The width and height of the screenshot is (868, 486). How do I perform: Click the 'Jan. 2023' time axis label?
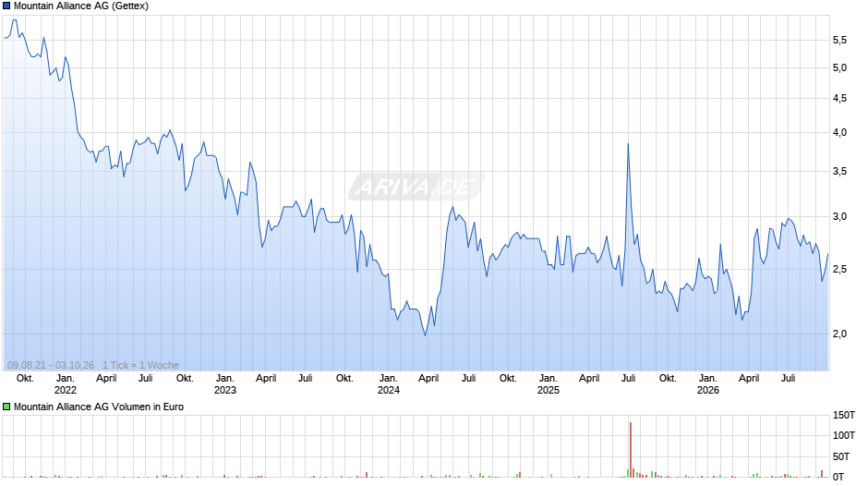pos(224,384)
